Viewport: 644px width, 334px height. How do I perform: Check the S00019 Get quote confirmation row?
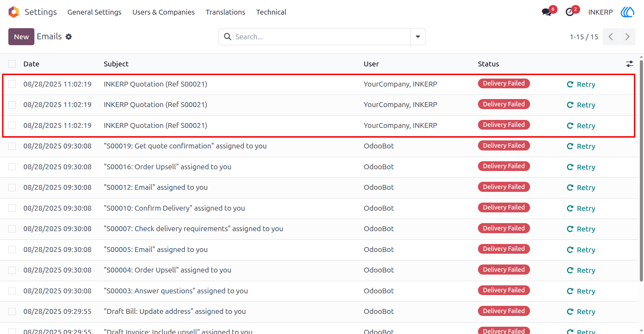[x=12, y=146]
